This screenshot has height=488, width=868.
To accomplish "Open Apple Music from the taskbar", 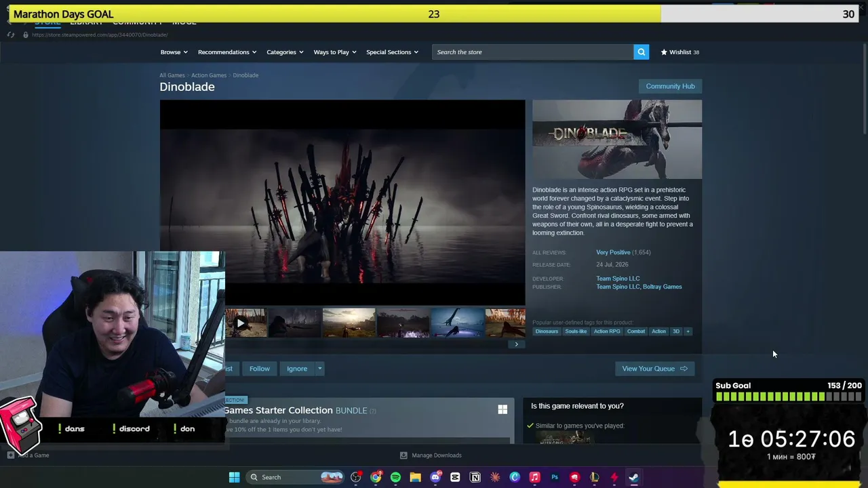I will tap(534, 477).
